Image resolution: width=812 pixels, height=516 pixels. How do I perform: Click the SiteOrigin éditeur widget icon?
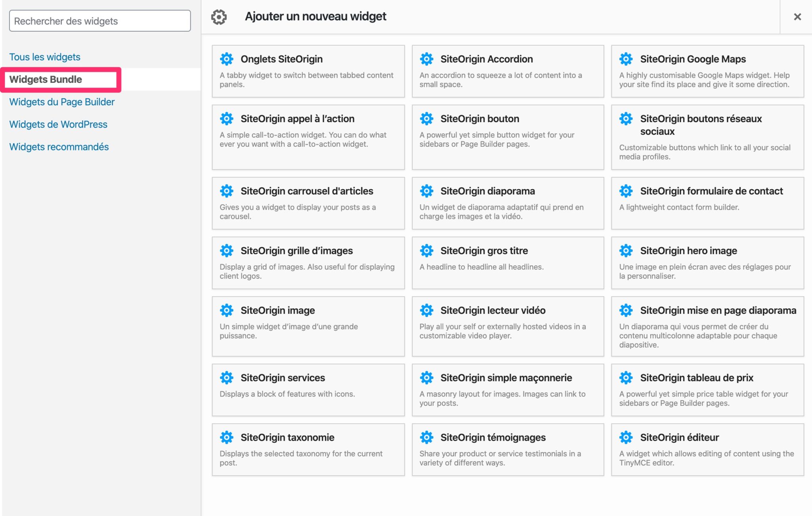point(626,437)
